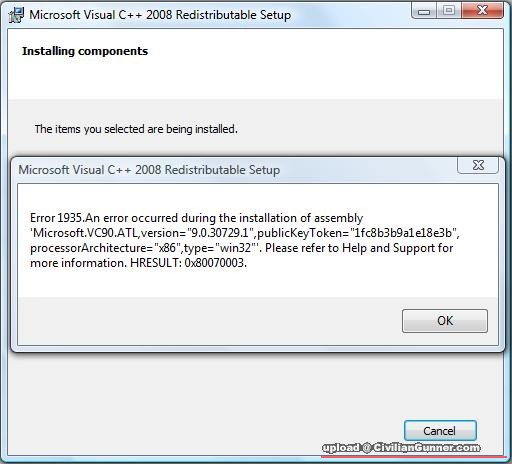512x464 pixels.
Task: Cancel the component installation
Action: (x=440, y=431)
